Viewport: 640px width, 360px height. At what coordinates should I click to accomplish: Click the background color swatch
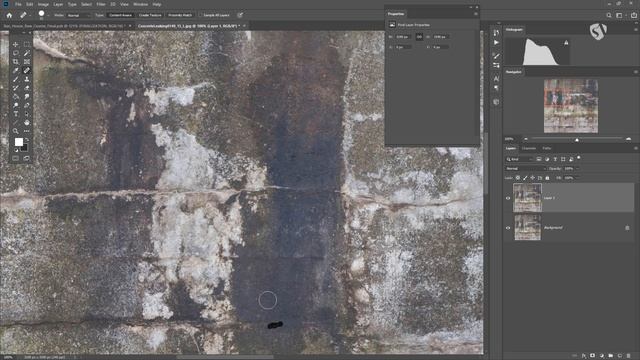pyautogui.click(x=24, y=147)
